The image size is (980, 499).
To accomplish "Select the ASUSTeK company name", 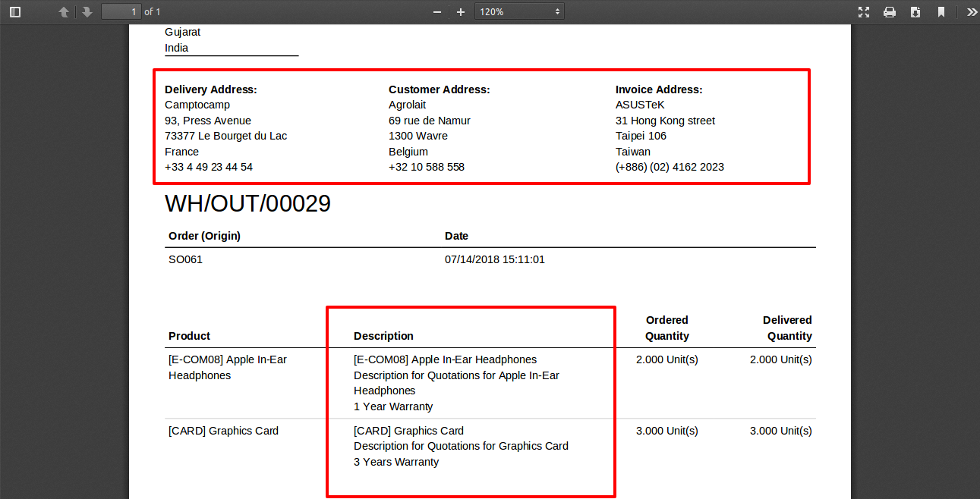I will (640, 105).
